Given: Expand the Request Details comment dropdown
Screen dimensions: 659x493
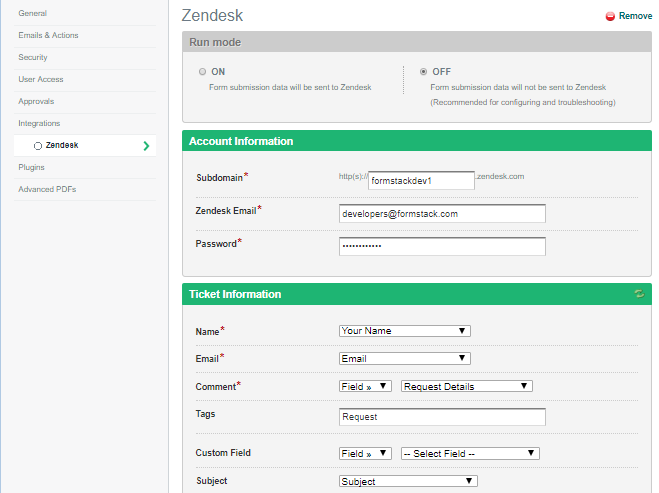Looking at the screenshot, I should point(466,386).
